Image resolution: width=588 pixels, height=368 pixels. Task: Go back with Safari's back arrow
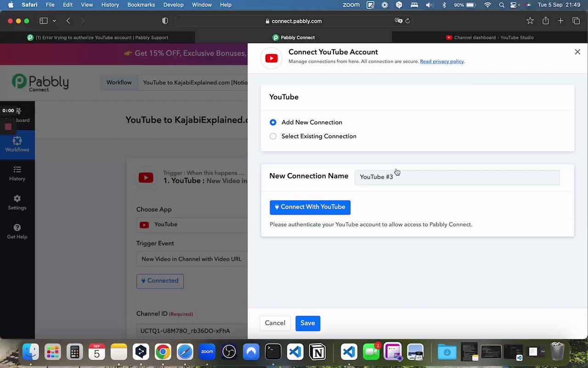click(x=68, y=21)
